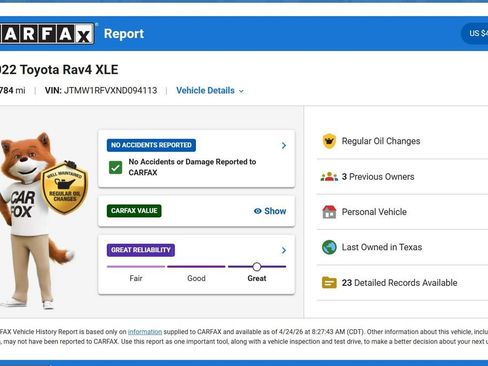This screenshot has width=488, height=366.
Task: Click the 'Regular Oil Changes' text
Action: tap(381, 141)
